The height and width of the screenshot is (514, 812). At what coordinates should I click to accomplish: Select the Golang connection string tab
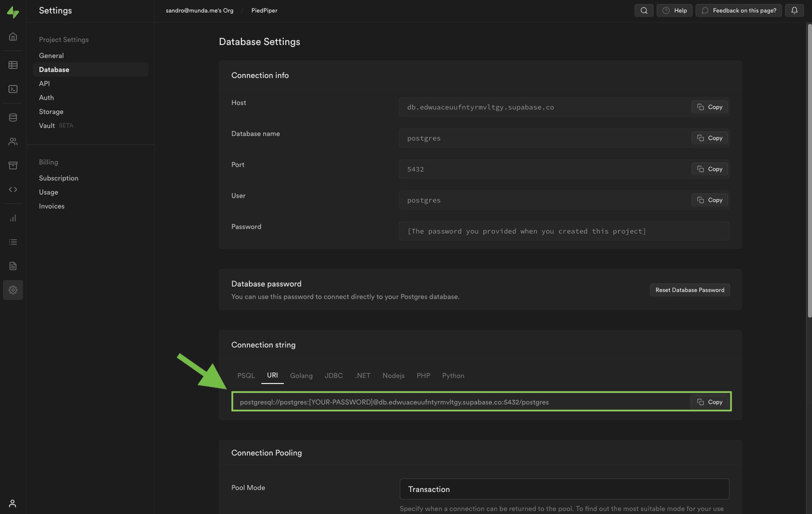pyautogui.click(x=301, y=375)
